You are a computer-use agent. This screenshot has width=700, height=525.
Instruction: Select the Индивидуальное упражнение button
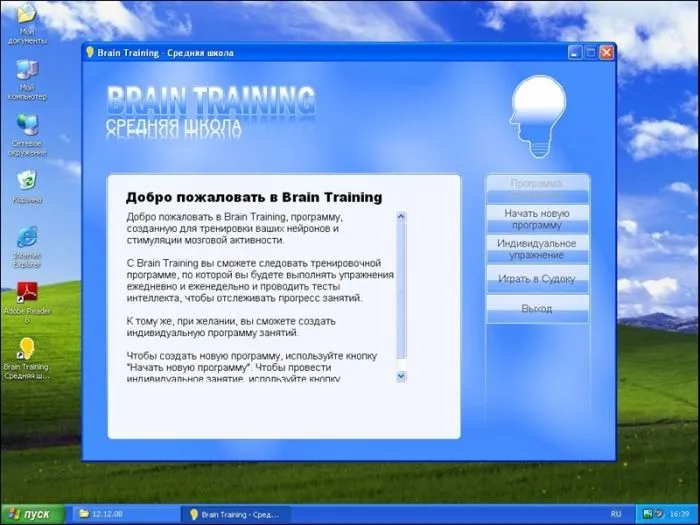[x=537, y=249]
